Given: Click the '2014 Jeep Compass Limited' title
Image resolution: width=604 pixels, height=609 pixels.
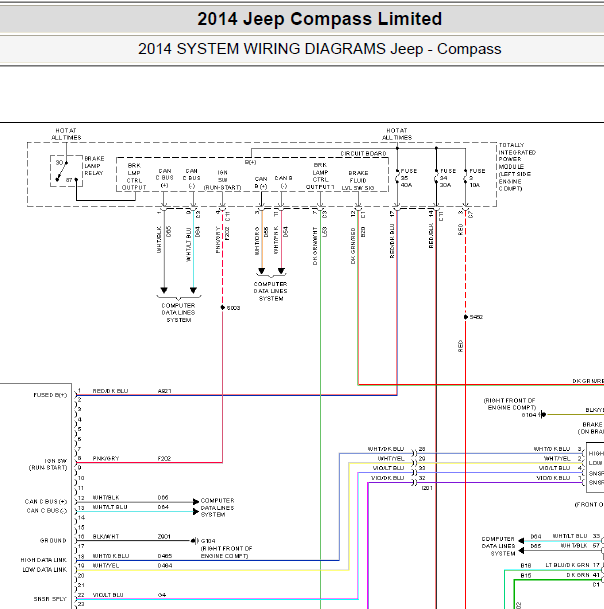Looking at the screenshot, I should coord(319,19).
